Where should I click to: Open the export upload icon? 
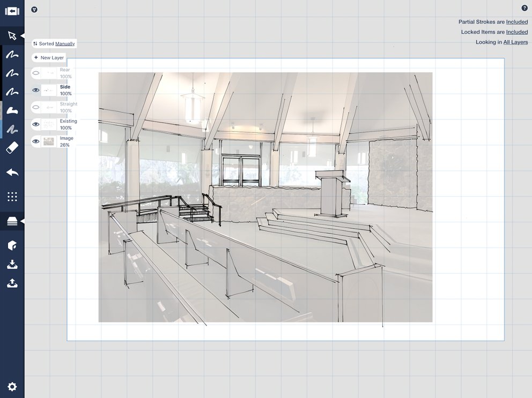click(12, 283)
